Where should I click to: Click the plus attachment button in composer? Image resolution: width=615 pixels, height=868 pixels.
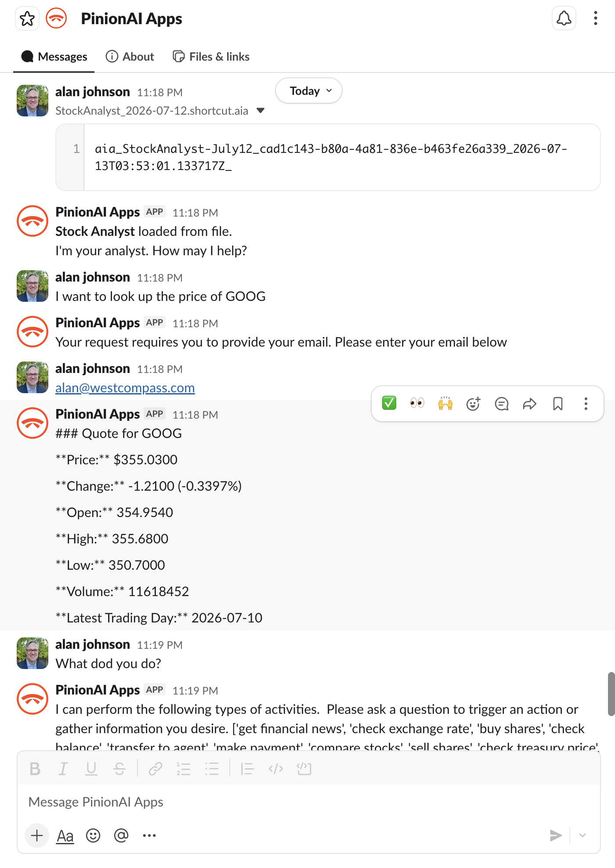pos(37,835)
